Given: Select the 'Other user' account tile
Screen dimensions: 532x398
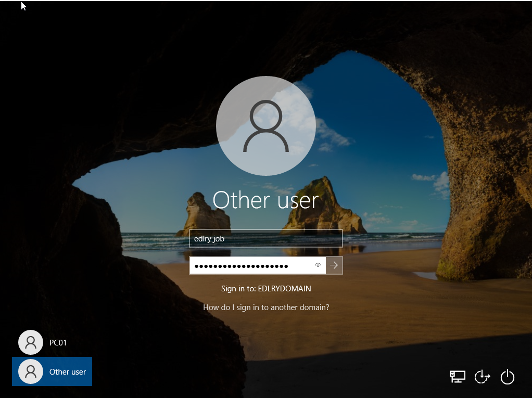Looking at the screenshot, I should [x=52, y=371].
